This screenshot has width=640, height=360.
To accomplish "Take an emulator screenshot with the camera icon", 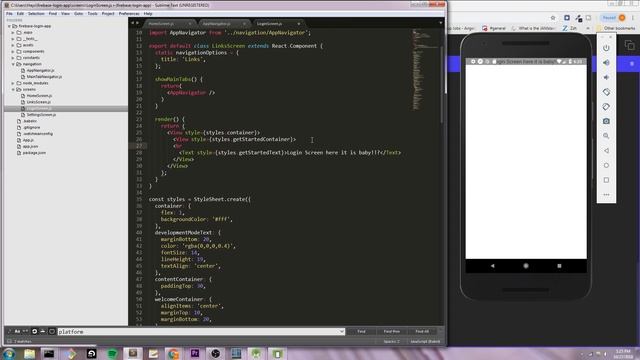I will click(x=606, y=121).
